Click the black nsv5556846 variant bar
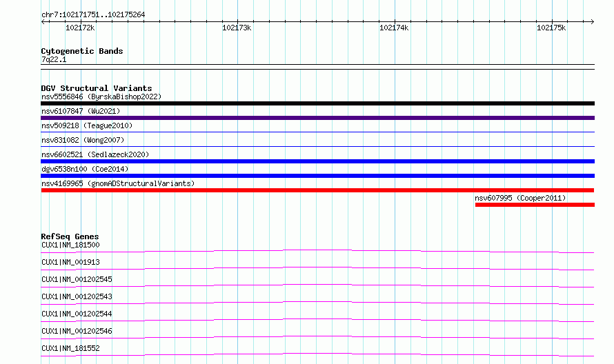Screen dimensions: 614x364 coord(317,103)
